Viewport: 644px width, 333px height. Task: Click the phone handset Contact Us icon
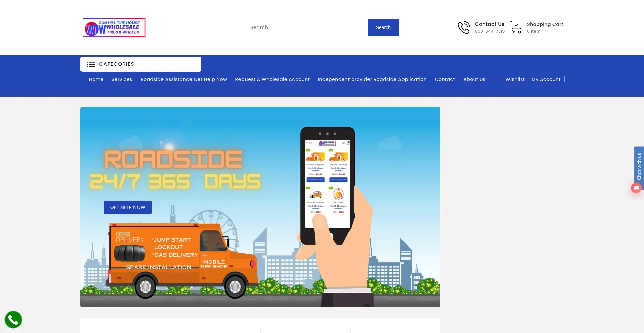coord(464,27)
